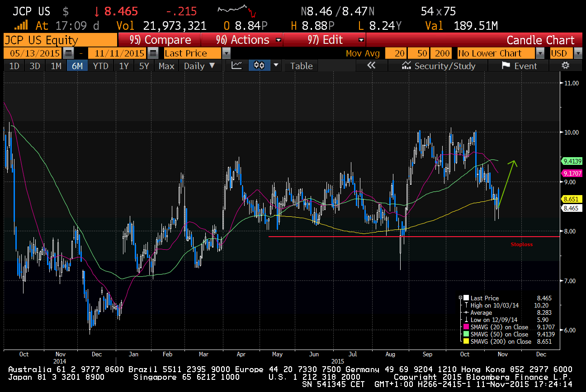
Task: Open the start date calendar picker icon
Action: pos(67,53)
